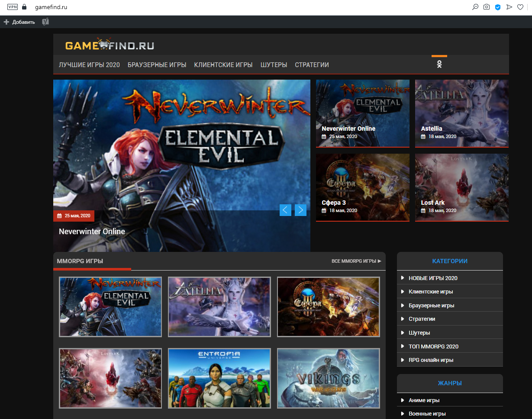
Task: Open the browser search/zoom icon
Action: tap(475, 7)
